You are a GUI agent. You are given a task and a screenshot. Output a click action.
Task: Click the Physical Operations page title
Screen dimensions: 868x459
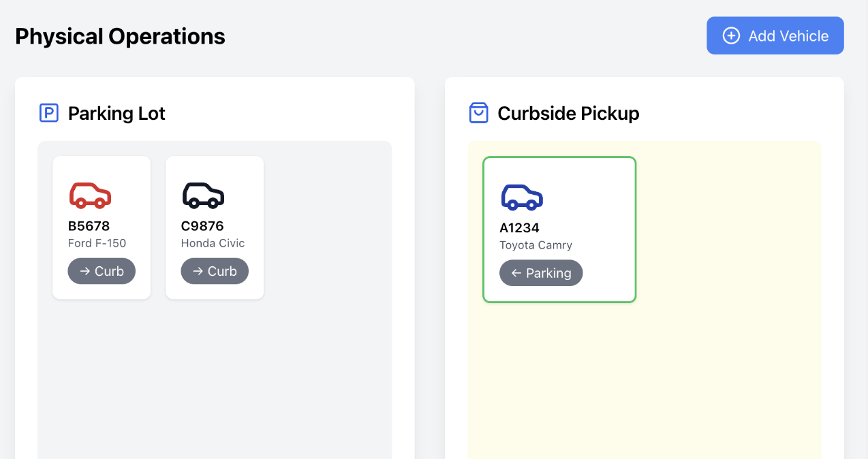(120, 36)
